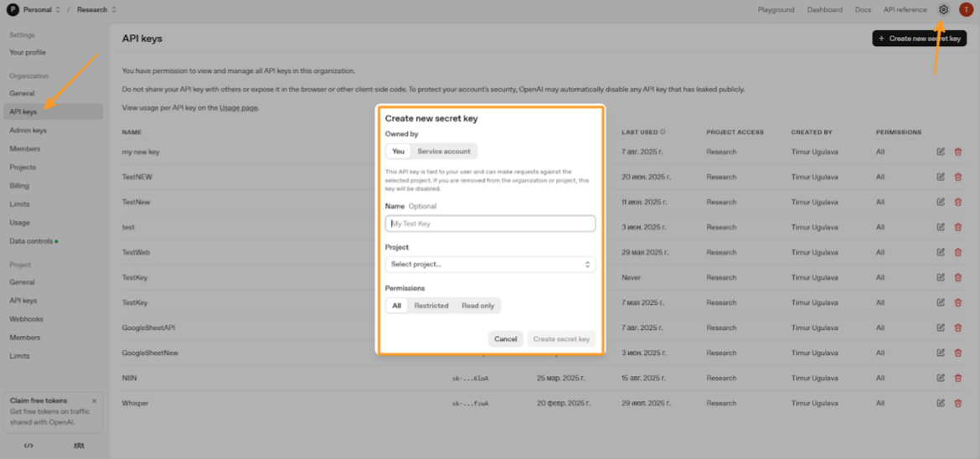
Task: Click the code brackets icon in sidebar footer
Action: point(28,446)
